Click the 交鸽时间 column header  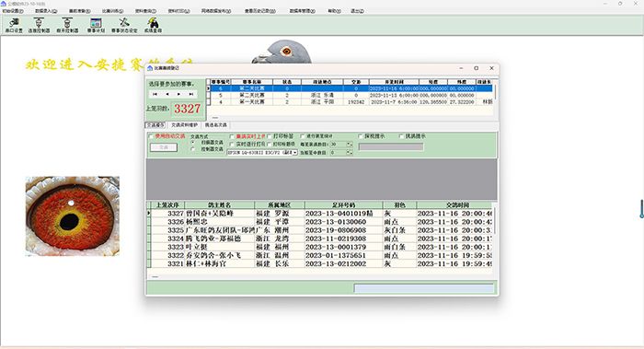coord(454,204)
